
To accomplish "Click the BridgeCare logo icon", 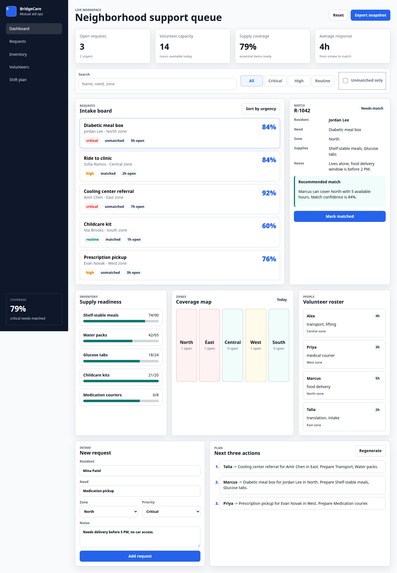I will point(11,11).
